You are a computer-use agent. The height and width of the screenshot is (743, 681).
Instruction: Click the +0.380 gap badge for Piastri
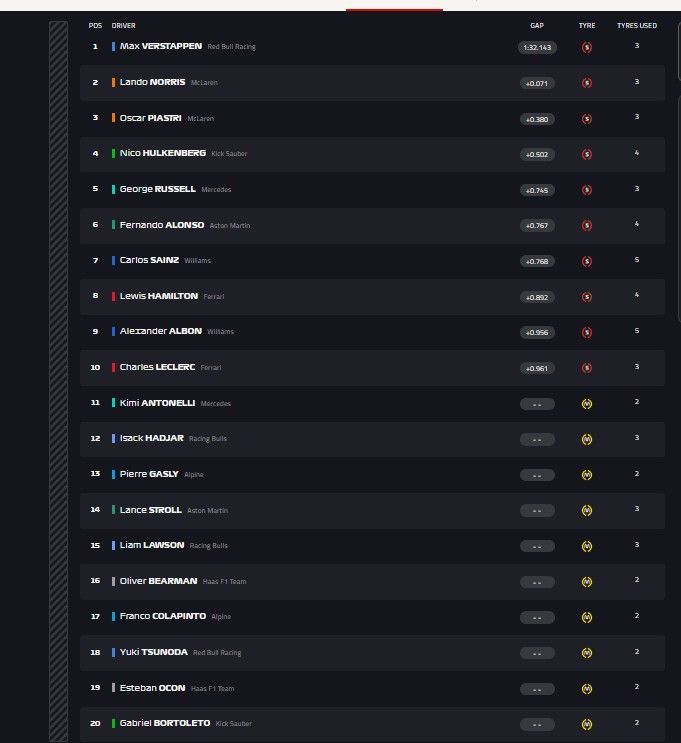pos(537,119)
